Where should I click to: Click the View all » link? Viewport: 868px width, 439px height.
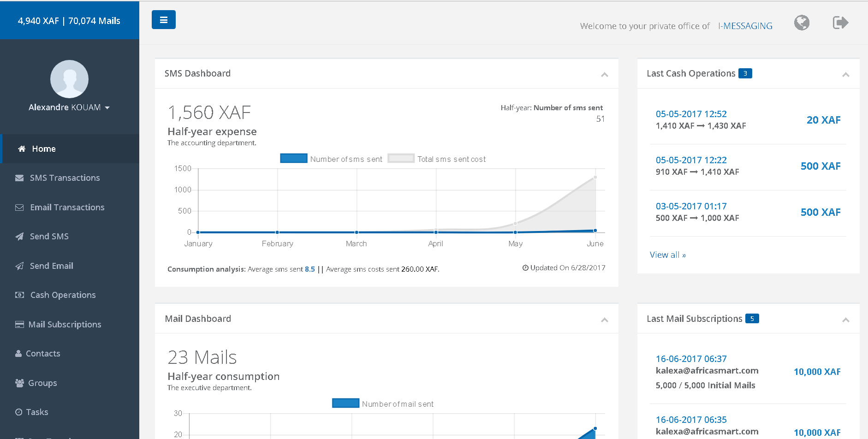pyautogui.click(x=667, y=255)
